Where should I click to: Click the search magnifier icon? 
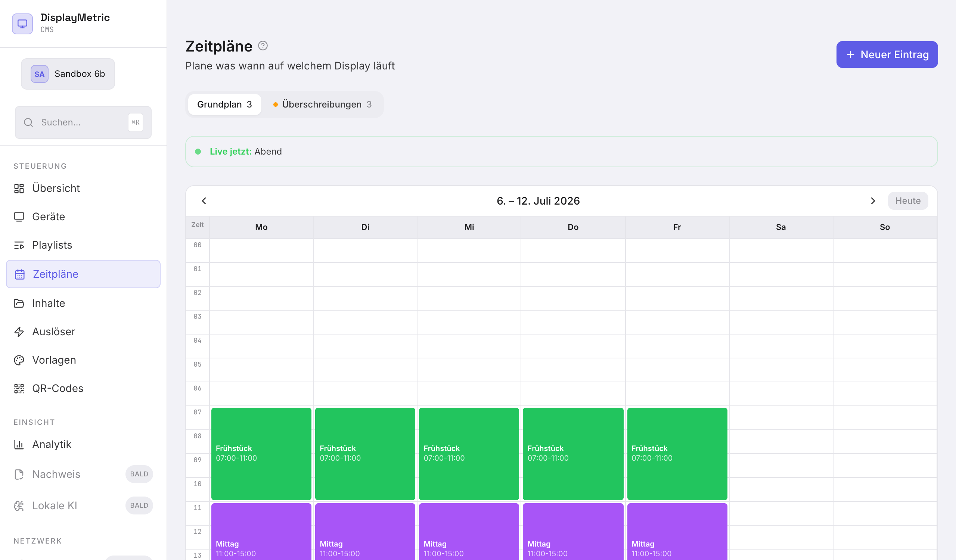(28, 122)
